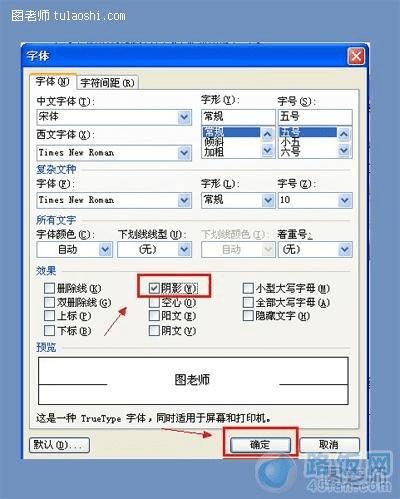Select the 字体 tab
This screenshot has height=499, width=400.
(53, 81)
